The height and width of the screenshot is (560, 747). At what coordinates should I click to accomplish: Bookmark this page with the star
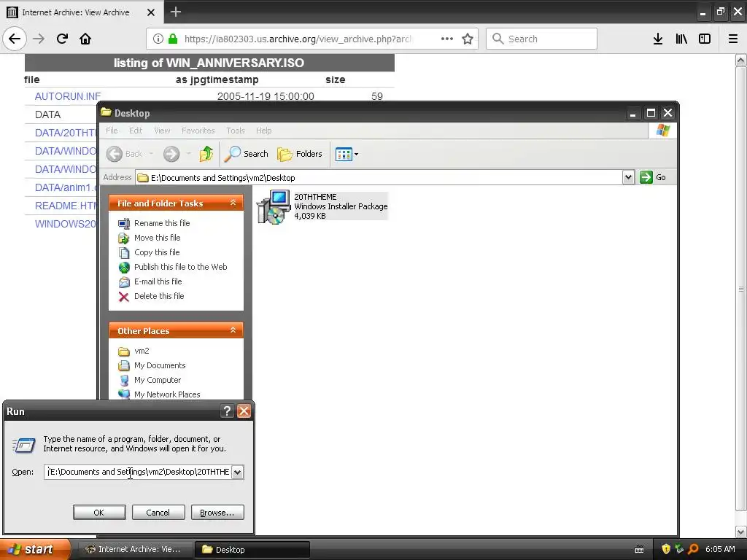[468, 39]
